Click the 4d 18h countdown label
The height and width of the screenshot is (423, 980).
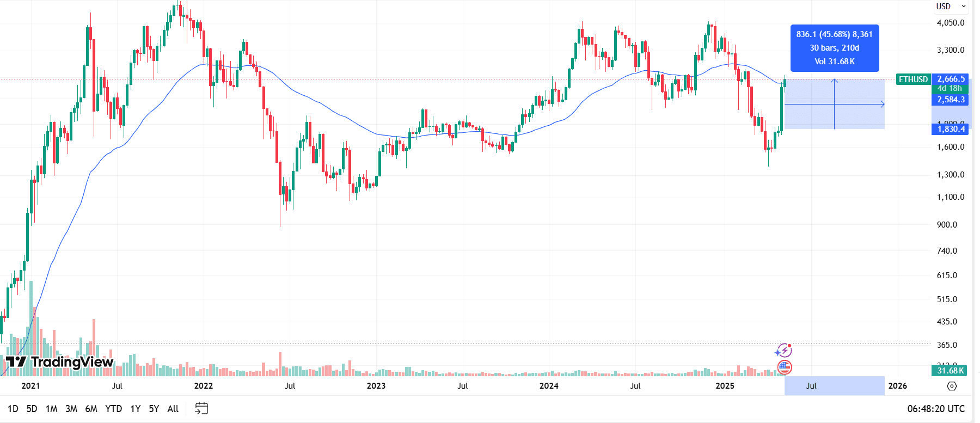point(950,89)
